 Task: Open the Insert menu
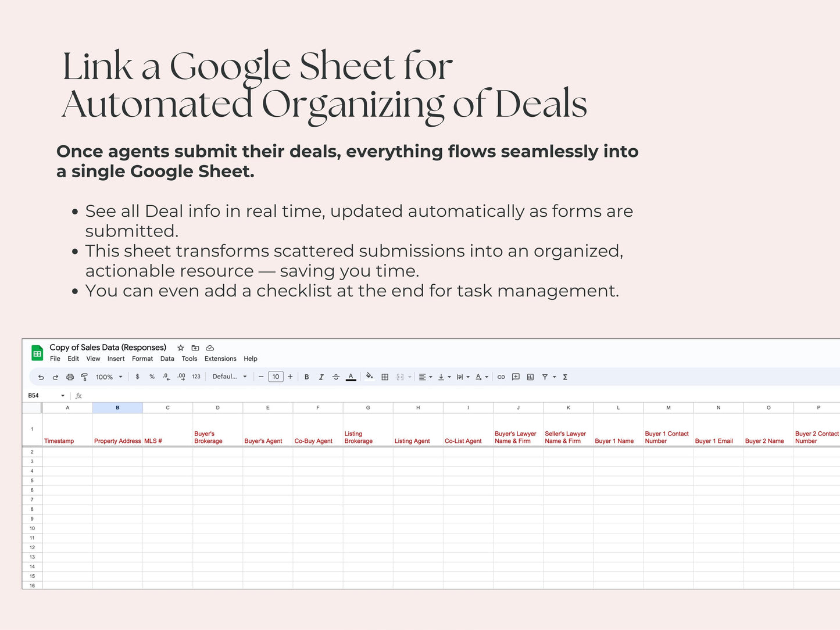coord(116,359)
